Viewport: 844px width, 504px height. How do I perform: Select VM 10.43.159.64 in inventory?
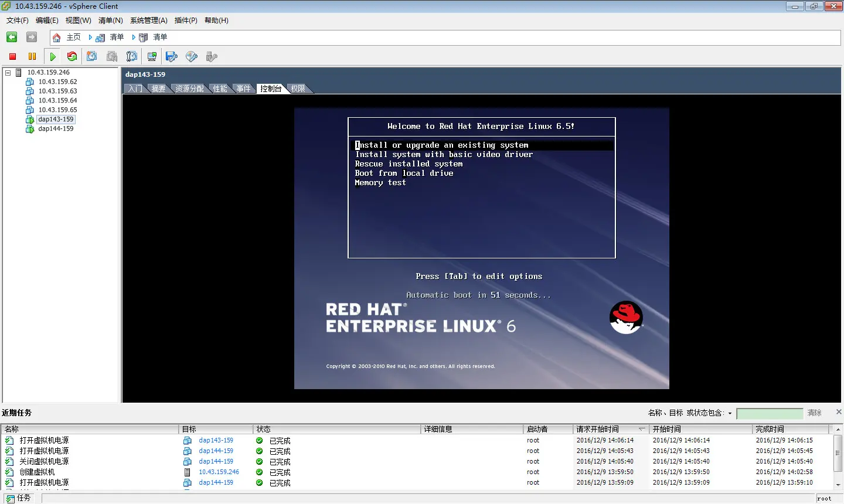coord(57,101)
